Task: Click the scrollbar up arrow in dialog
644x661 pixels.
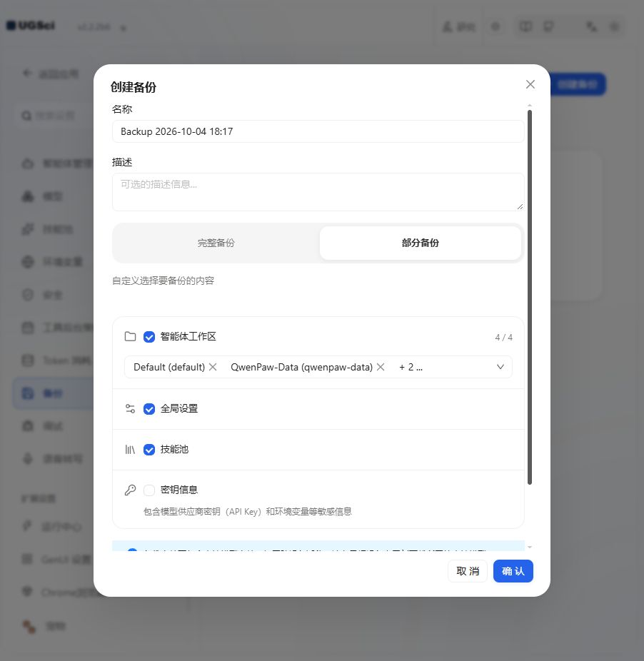Action: click(530, 106)
